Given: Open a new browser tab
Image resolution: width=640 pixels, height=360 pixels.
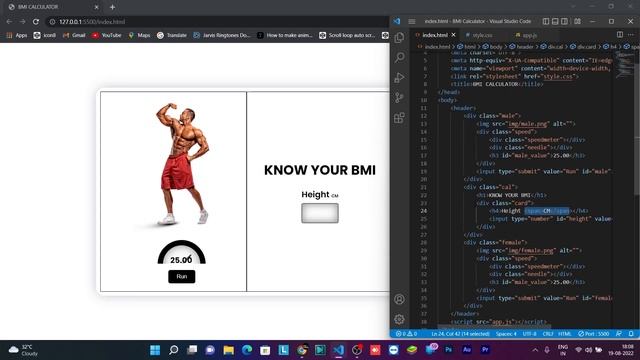Looking at the screenshot, I should pos(112,7).
